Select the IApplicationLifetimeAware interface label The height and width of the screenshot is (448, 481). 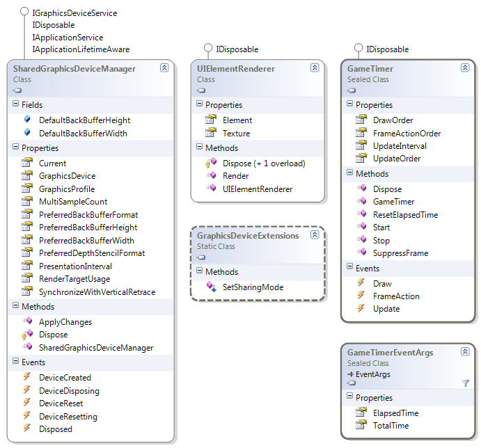pos(81,49)
